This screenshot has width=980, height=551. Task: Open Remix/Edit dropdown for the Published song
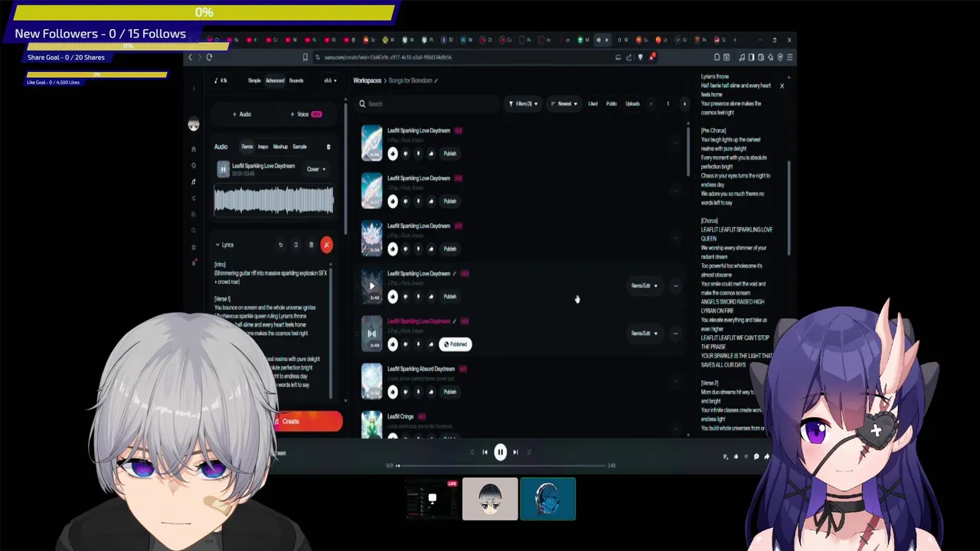point(644,334)
